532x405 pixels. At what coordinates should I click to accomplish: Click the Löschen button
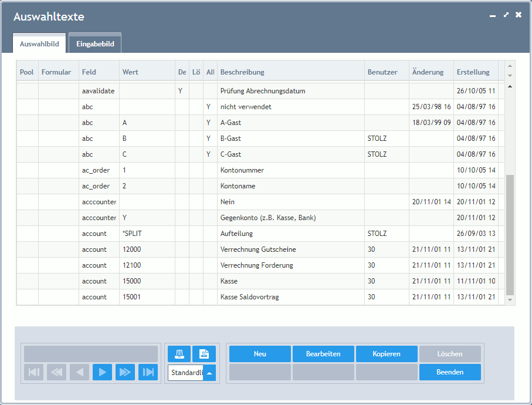click(450, 354)
